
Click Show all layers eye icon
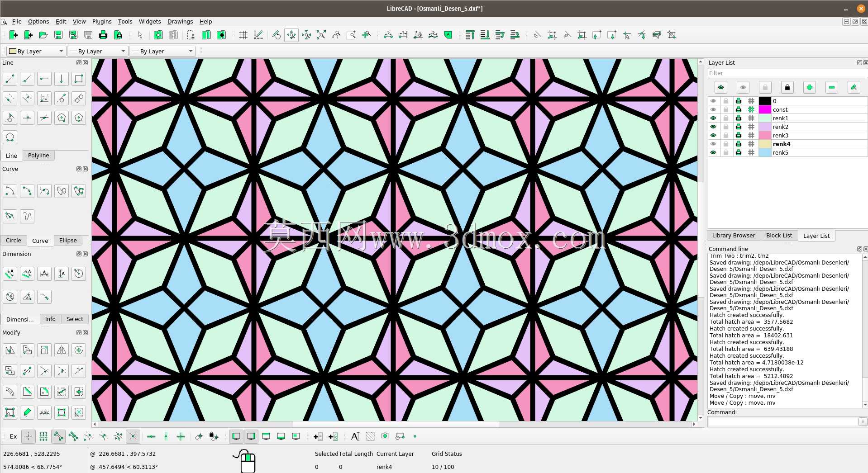coord(721,87)
